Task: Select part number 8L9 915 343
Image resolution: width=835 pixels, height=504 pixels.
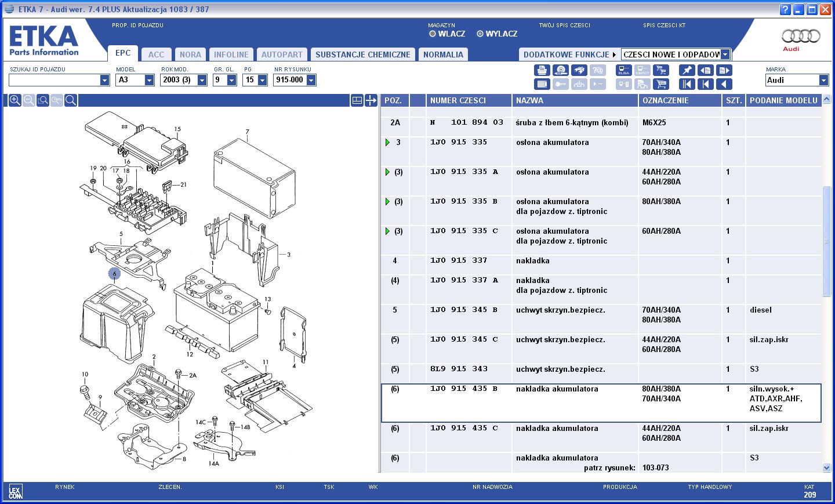Action: [459, 369]
